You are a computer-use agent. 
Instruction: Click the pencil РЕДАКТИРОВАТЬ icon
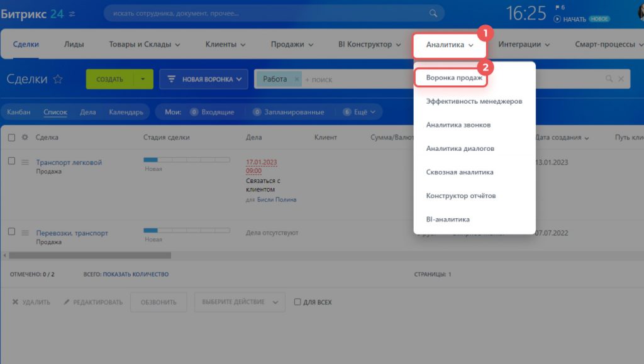pyautogui.click(x=67, y=302)
